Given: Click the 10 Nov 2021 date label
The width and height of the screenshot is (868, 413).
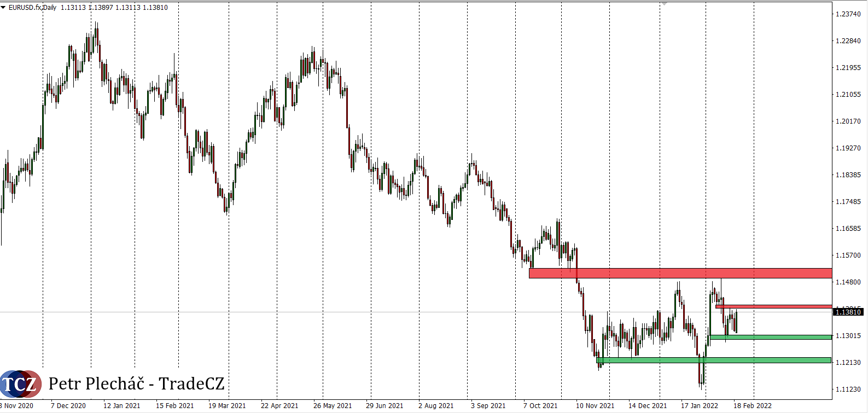Looking at the screenshot, I should [x=595, y=406].
